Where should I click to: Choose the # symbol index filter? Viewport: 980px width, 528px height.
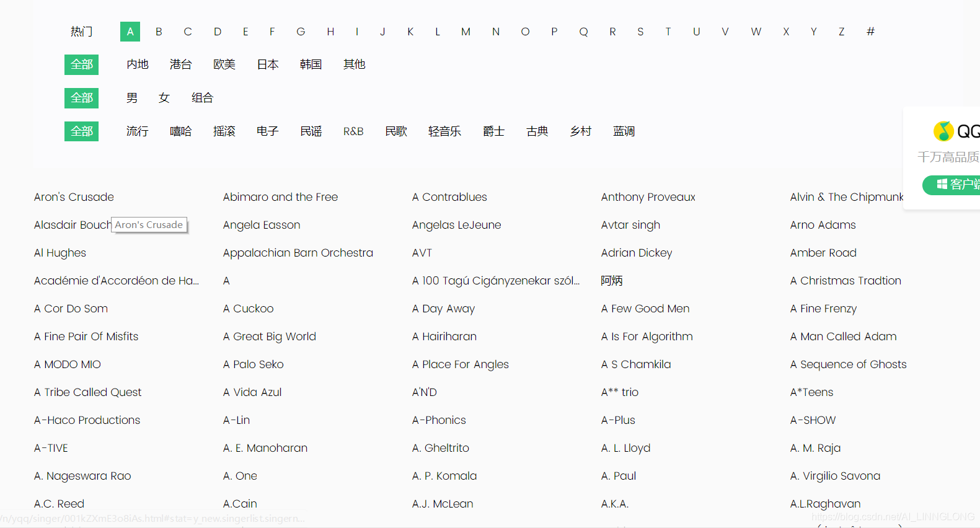click(870, 32)
